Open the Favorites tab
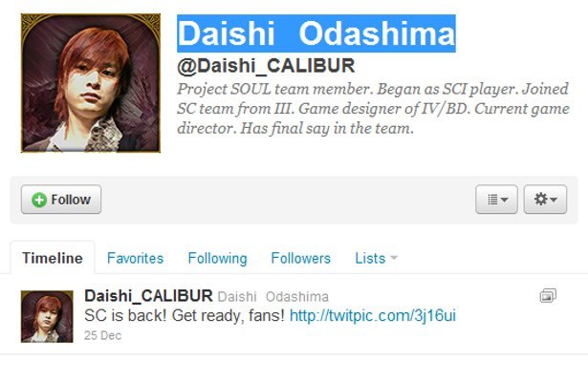The image size is (588, 382). 135,258
